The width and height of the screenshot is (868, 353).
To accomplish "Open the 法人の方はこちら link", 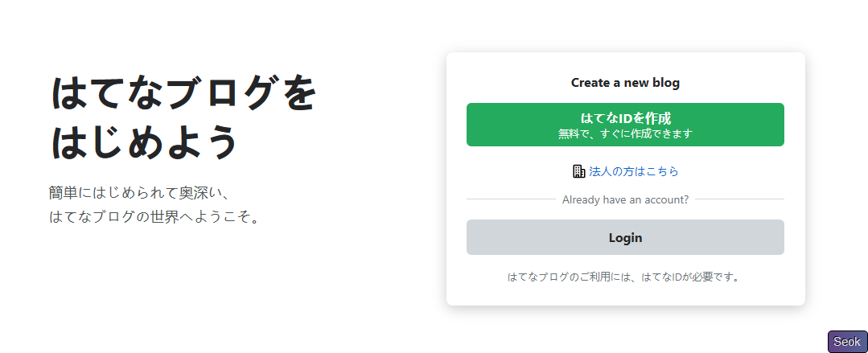I will point(633,171).
